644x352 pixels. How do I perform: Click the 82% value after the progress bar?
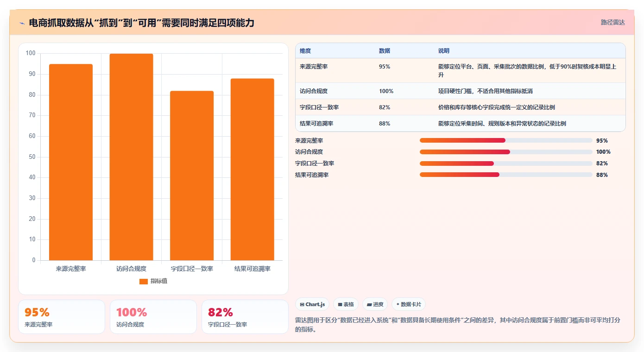pos(602,163)
